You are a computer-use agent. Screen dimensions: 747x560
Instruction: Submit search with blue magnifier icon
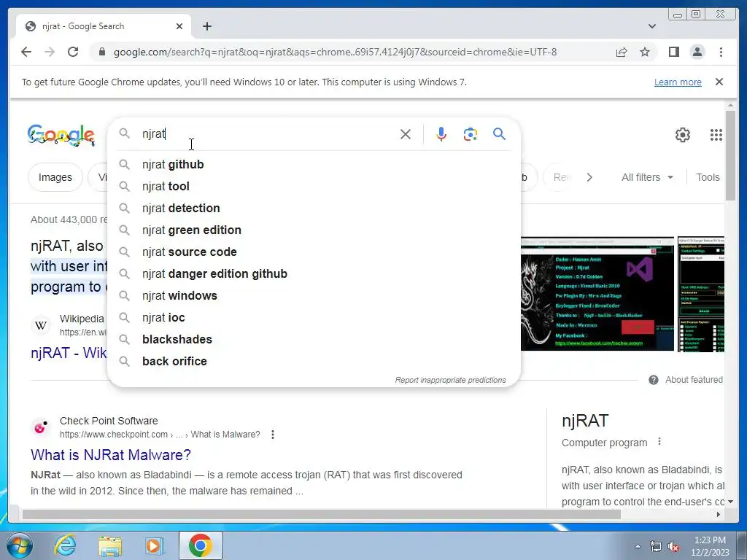[499, 134]
